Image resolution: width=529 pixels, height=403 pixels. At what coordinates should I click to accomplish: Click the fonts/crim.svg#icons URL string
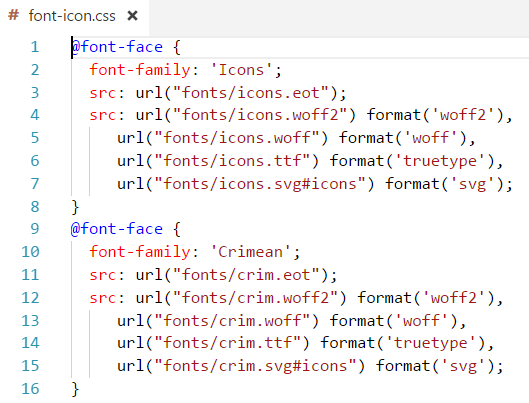255,366
